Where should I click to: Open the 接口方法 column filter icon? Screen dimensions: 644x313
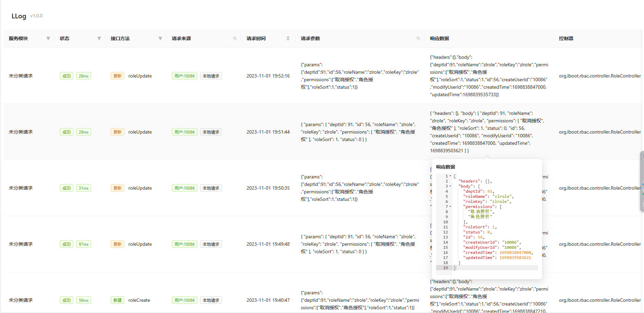point(160,38)
